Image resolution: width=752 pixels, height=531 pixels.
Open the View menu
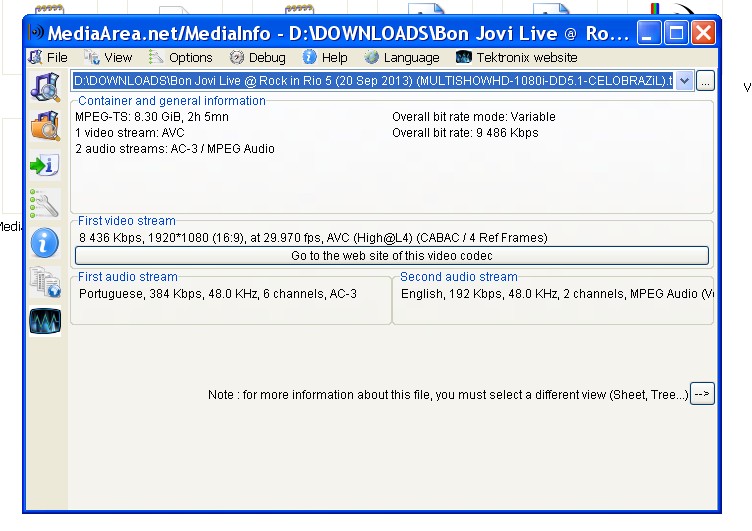point(108,58)
